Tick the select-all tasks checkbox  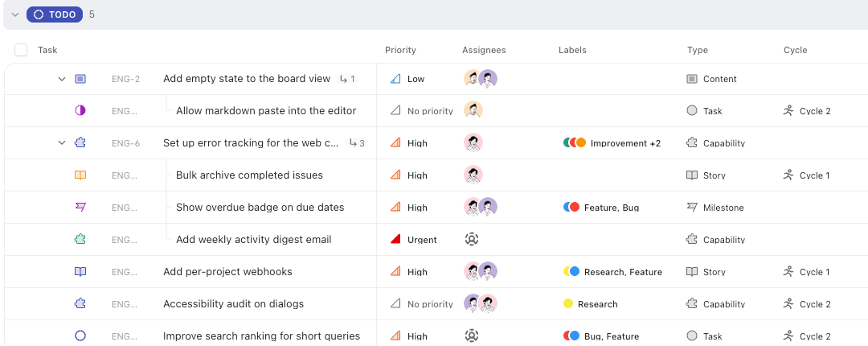click(21, 50)
